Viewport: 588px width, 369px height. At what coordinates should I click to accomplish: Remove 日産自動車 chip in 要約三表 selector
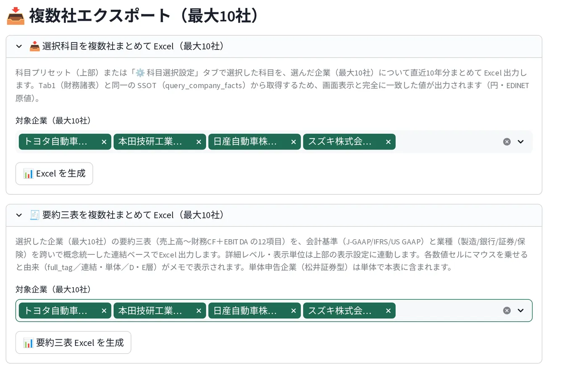click(294, 311)
